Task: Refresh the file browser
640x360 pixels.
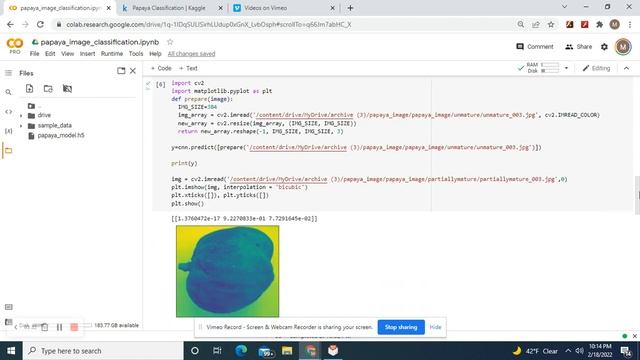Action: coord(48,89)
